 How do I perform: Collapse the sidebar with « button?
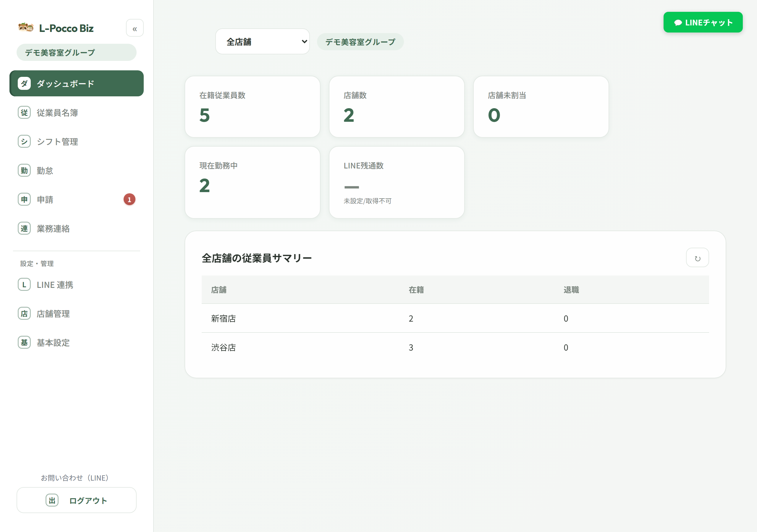[x=135, y=28]
